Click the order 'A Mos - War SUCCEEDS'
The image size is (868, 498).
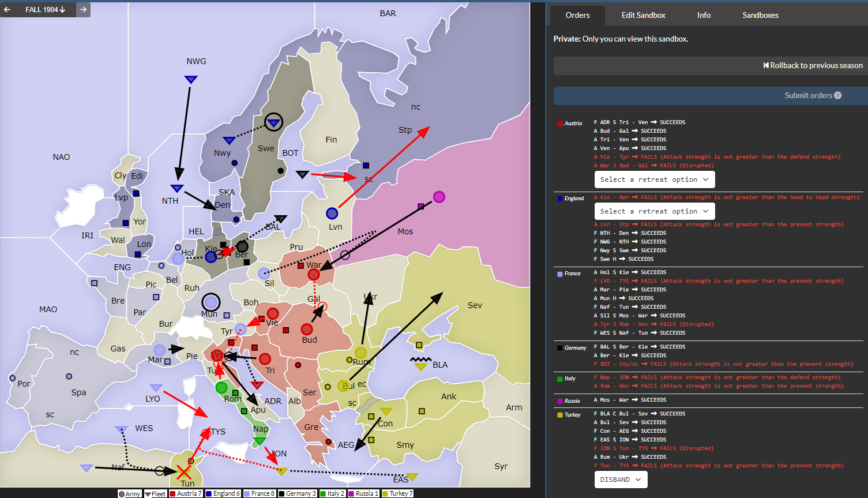(630, 400)
